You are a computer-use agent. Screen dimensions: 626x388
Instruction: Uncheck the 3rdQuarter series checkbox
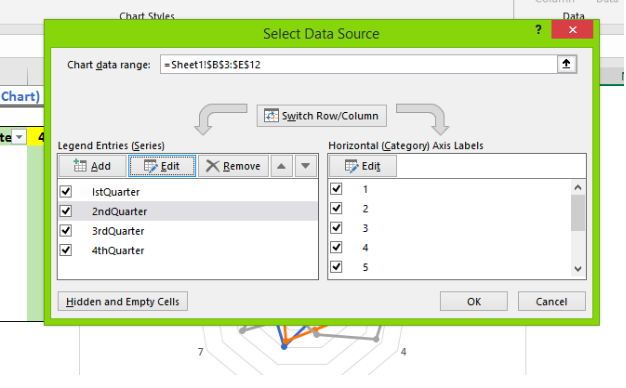(66, 231)
